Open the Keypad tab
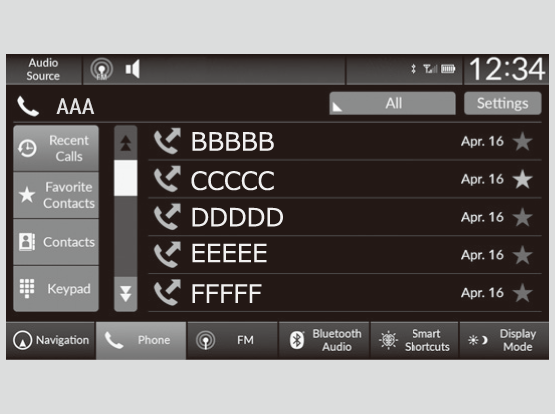Screen dimensions: 555x414 tap(56, 289)
